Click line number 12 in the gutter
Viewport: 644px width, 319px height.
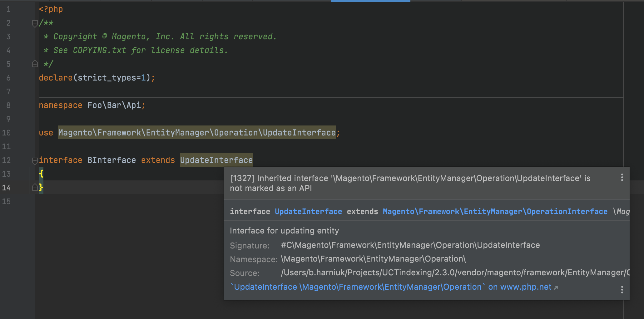coord(7,160)
